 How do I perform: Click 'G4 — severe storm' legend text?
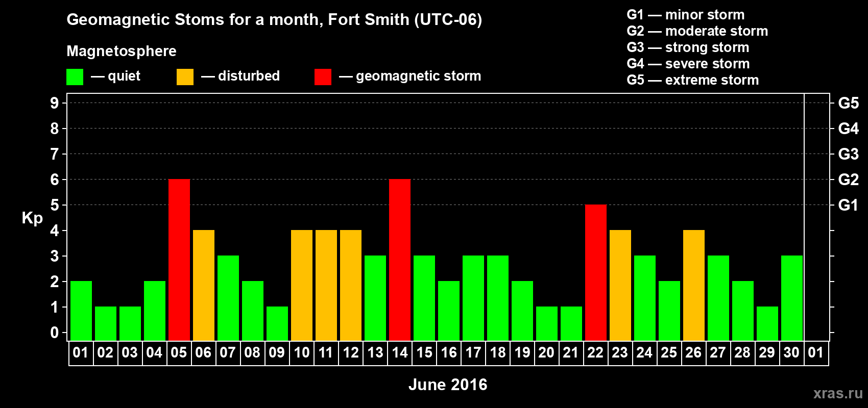click(688, 64)
